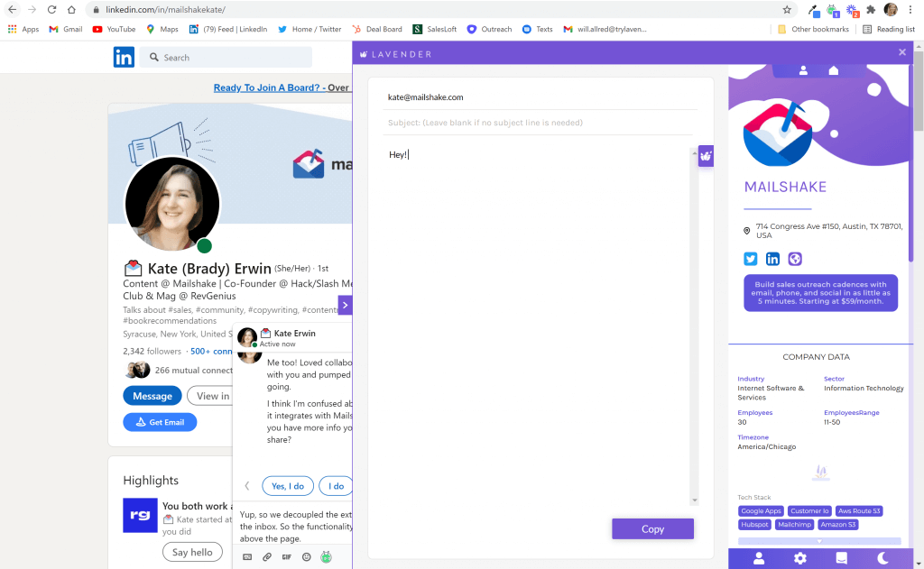Open the Texts bookmark
Image resolution: width=924 pixels, height=569 pixels.
538,29
